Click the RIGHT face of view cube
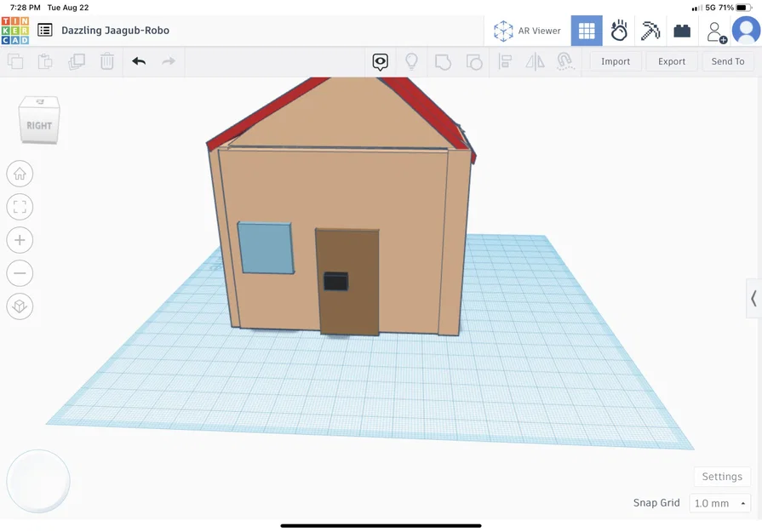762x532 pixels. pyautogui.click(x=39, y=125)
